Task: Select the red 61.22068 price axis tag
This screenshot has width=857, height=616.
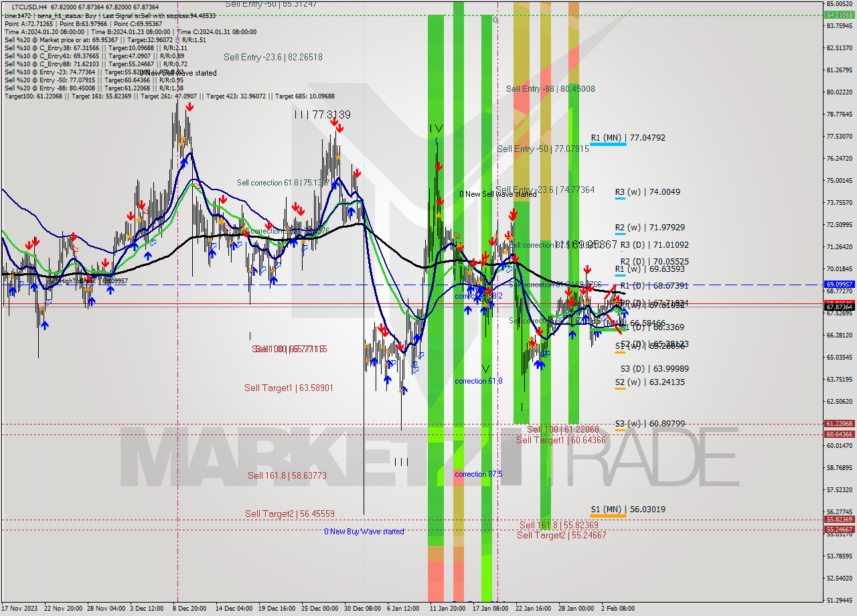Action: 840,423
